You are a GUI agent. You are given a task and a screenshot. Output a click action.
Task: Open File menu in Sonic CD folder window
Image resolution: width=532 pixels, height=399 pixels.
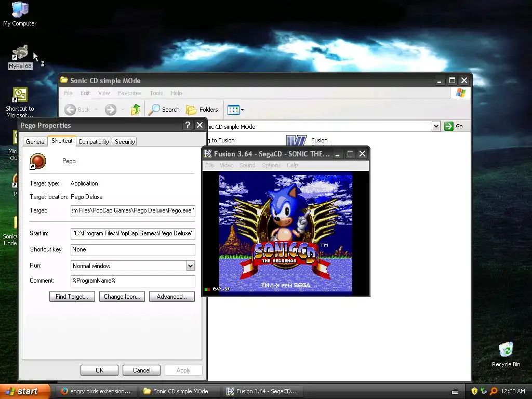click(68, 93)
